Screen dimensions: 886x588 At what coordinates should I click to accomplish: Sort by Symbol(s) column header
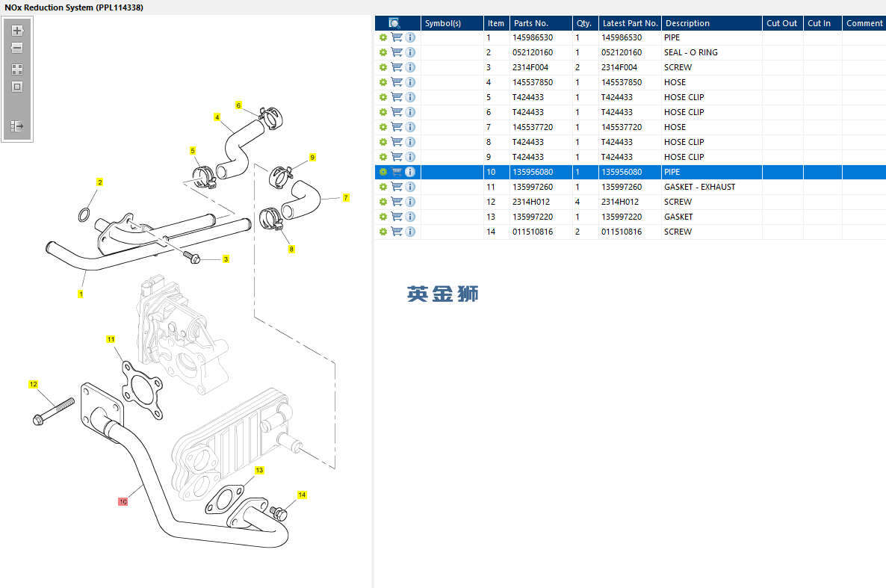452,23
